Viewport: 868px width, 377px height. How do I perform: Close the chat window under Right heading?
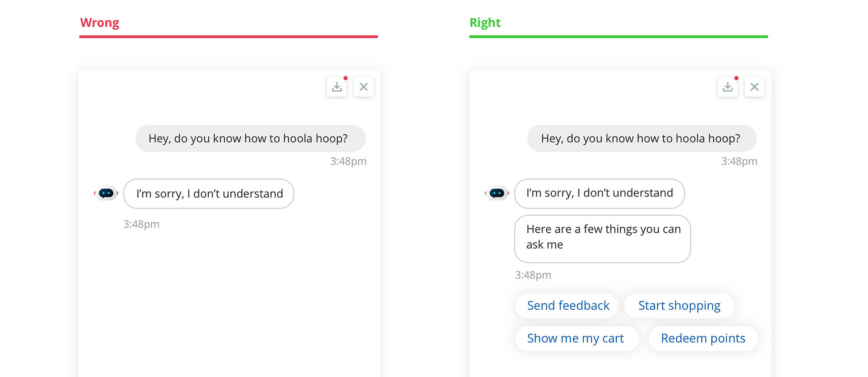pos(755,87)
